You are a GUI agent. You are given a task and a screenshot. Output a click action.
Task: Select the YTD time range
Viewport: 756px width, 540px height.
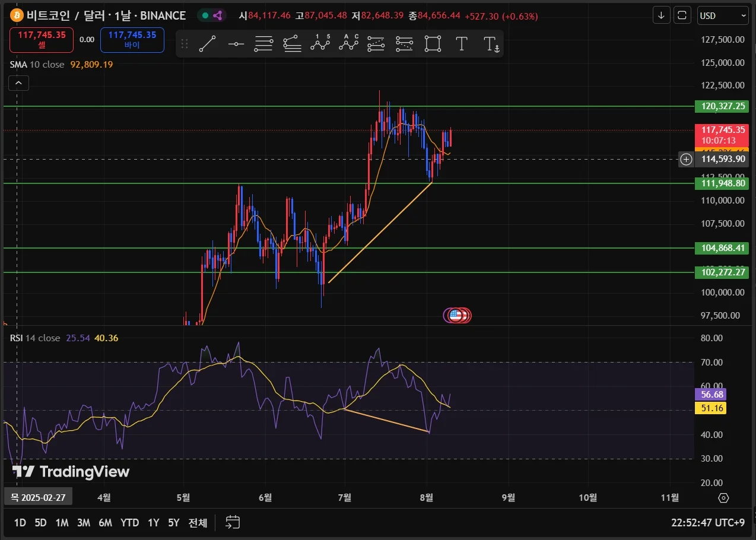pos(129,523)
